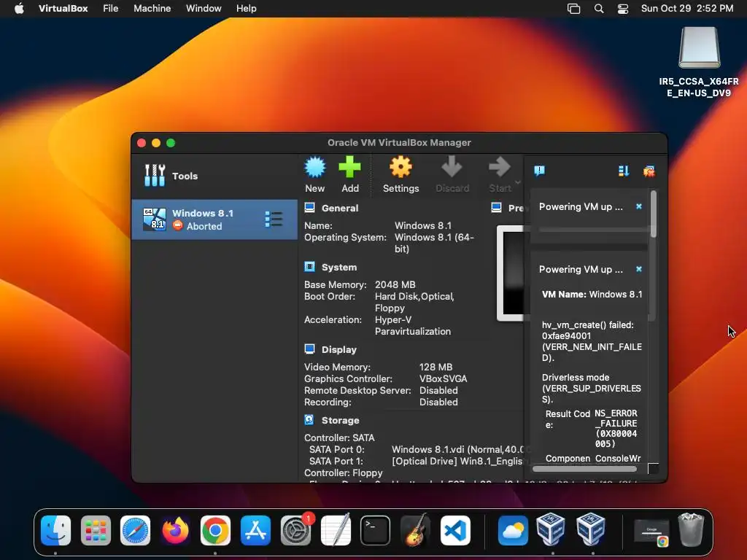Click the Display section monitor icon
Image resolution: width=747 pixels, height=560 pixels.
[x=309, y=349]
